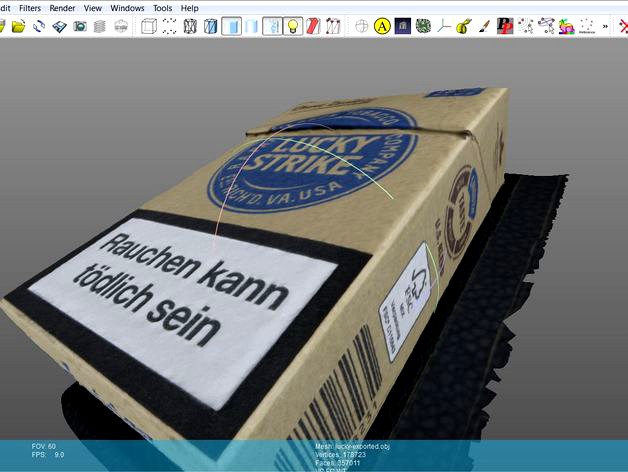Screen dimensions: 628x472
Task: Open the layer dialog stacked-layers icon
Action: click(x=100, y=26)
